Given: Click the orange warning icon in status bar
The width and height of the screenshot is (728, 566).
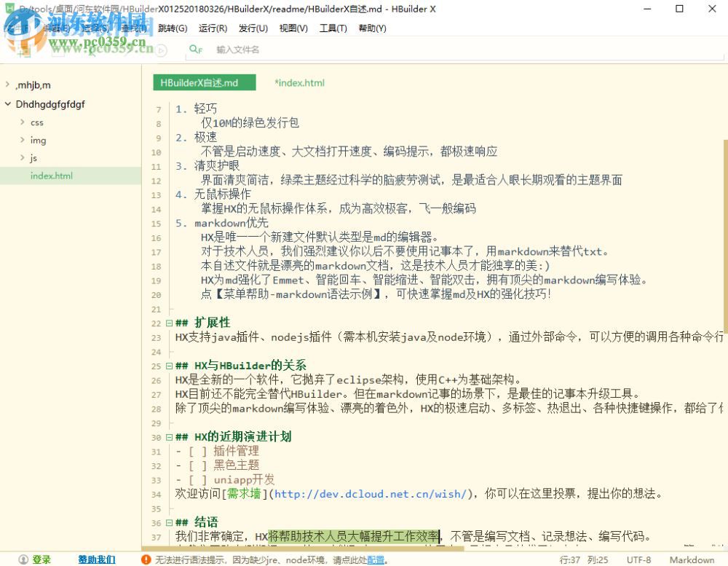Looking at the screenshot, I should (x=146, y=559).
